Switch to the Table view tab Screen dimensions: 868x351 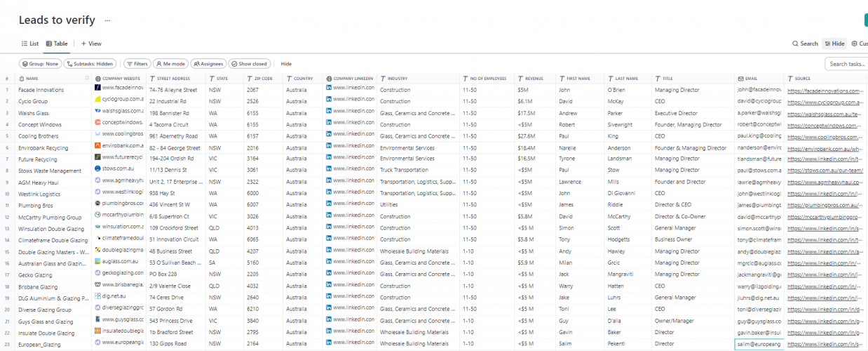pos(57,44)
